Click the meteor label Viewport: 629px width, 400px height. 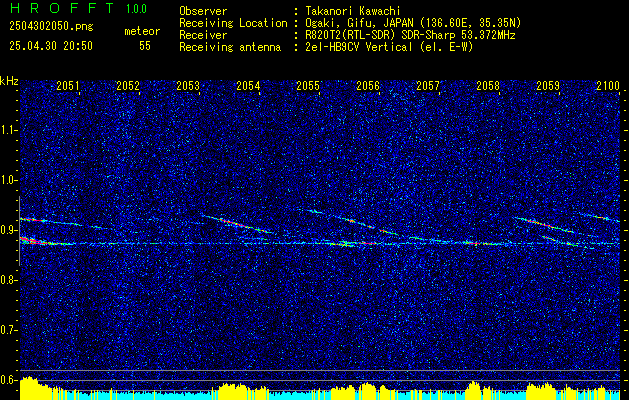click(x=142, y=31)
